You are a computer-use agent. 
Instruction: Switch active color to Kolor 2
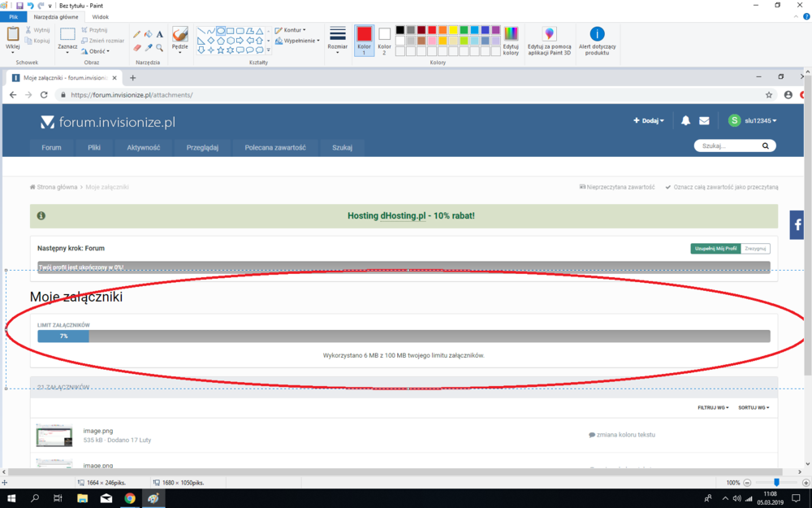click(x=384, y=39)
